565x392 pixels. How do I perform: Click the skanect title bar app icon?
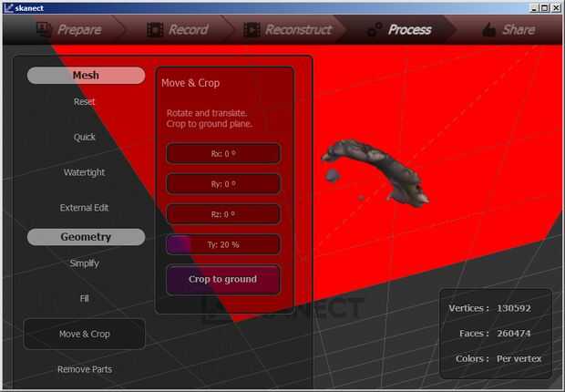(x=8, y=8)
